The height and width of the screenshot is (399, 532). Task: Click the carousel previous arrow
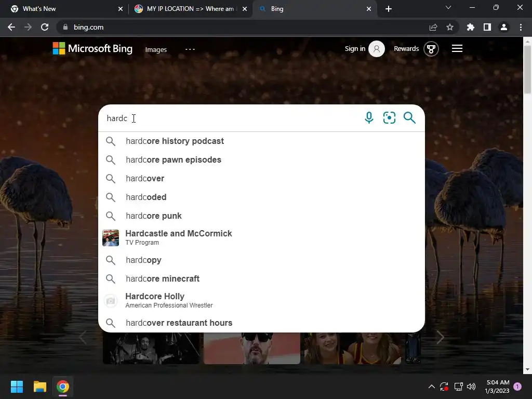click(83, 337)
